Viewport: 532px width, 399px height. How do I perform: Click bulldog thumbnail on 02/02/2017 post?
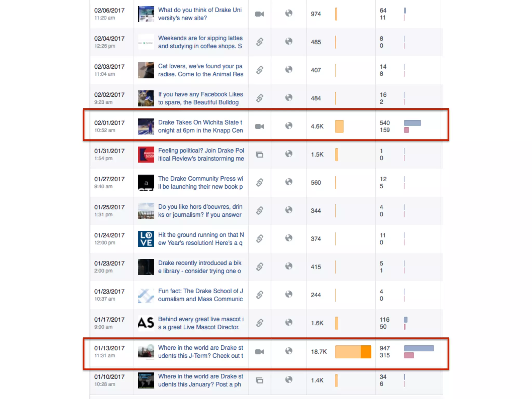point(146,98)
